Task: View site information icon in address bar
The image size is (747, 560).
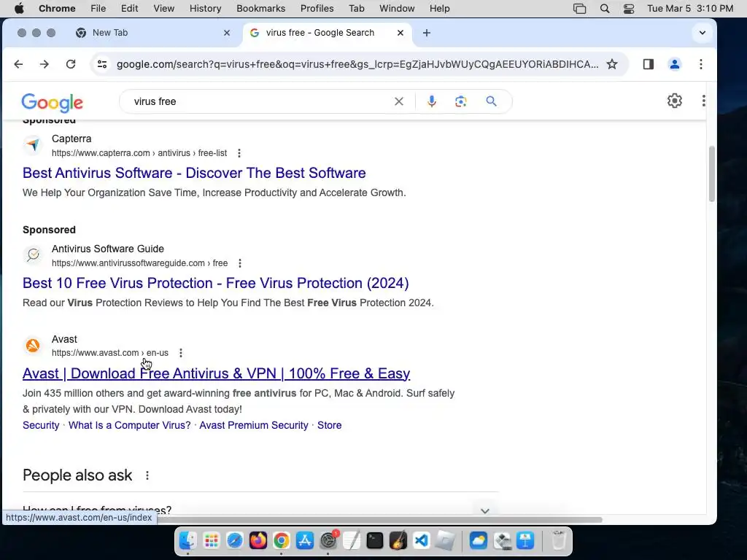Action: tap(102, 64)
